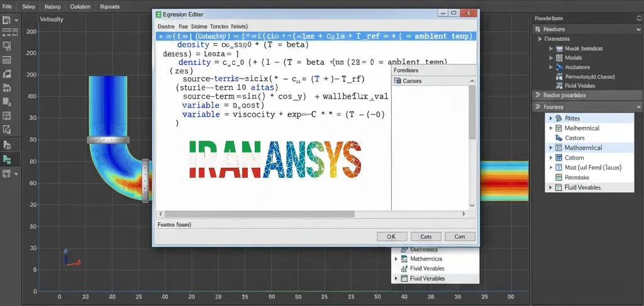This screenshot has height=306, width=644.
Task: Expand the Rodiatiens tree node
Action: [551, 67]
